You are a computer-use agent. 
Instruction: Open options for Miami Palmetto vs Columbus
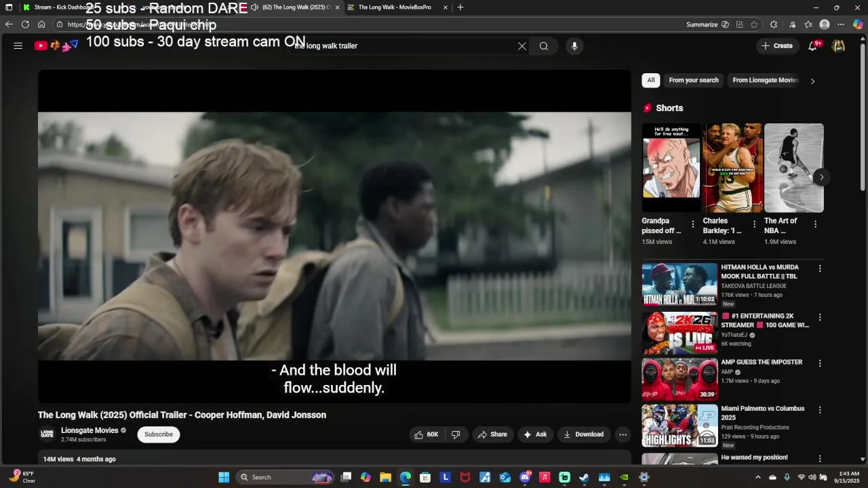click(820, 410)
